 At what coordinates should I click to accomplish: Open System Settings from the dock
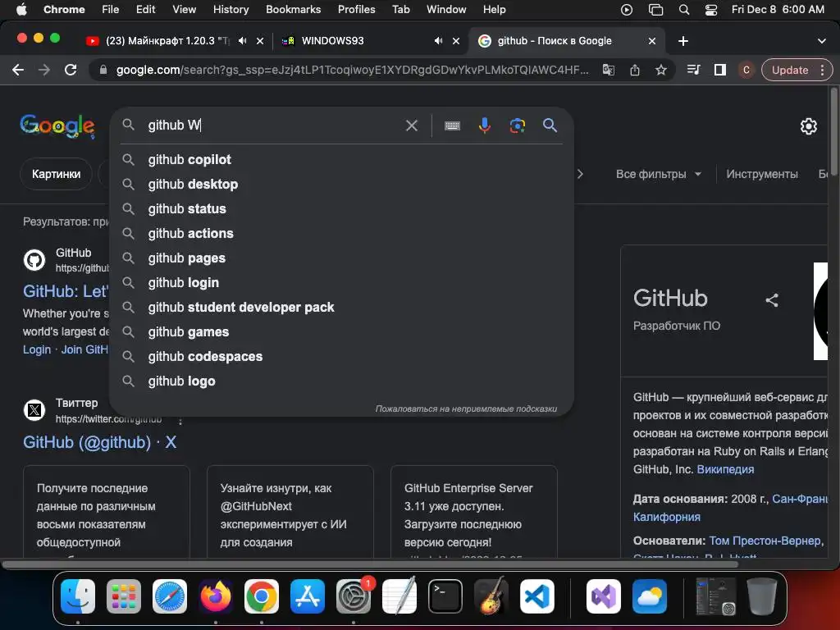[x=354, y=596]
